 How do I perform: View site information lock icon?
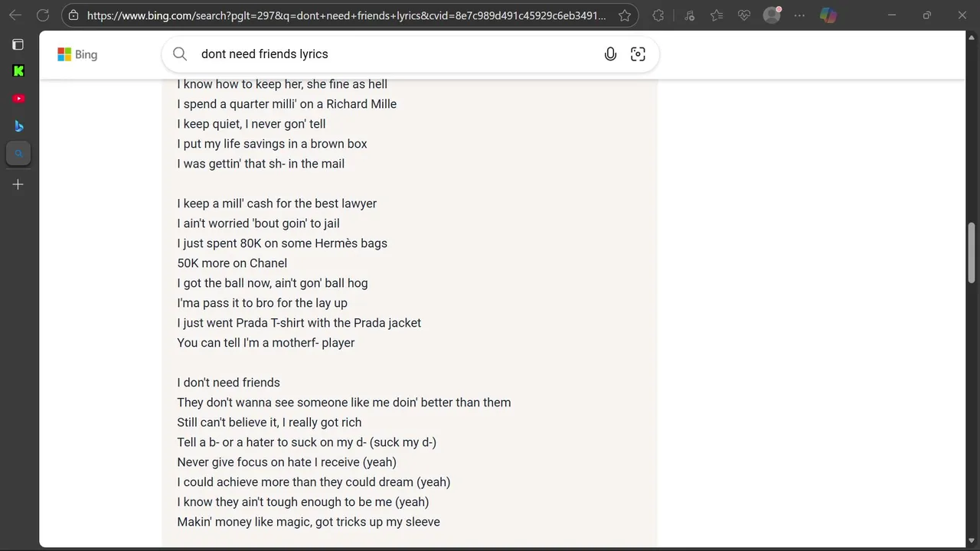coord(73,15)
